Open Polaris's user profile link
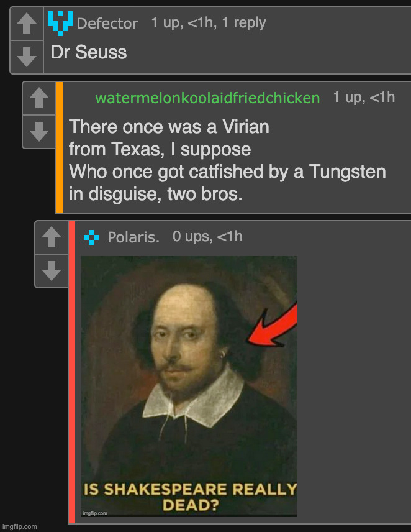This screenshot has width=411, height=532. [x=133, y=237]
